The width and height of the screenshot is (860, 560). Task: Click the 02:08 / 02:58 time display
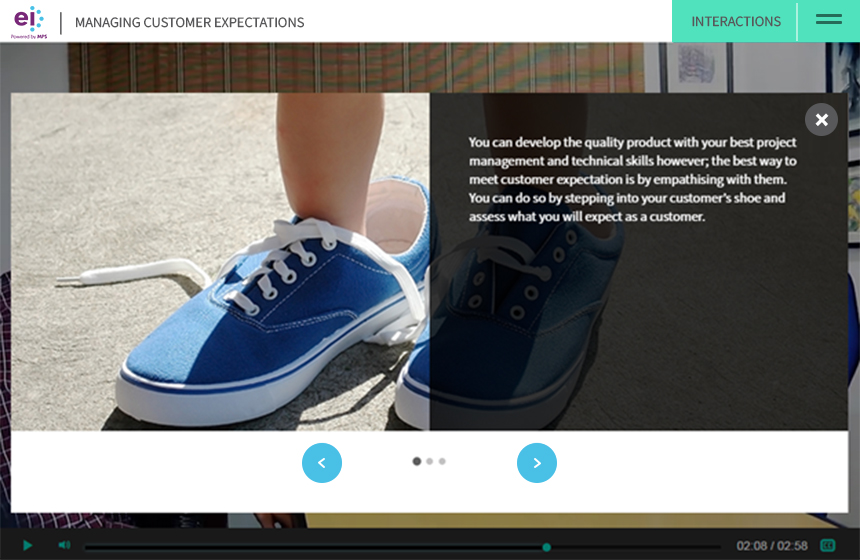772,546
